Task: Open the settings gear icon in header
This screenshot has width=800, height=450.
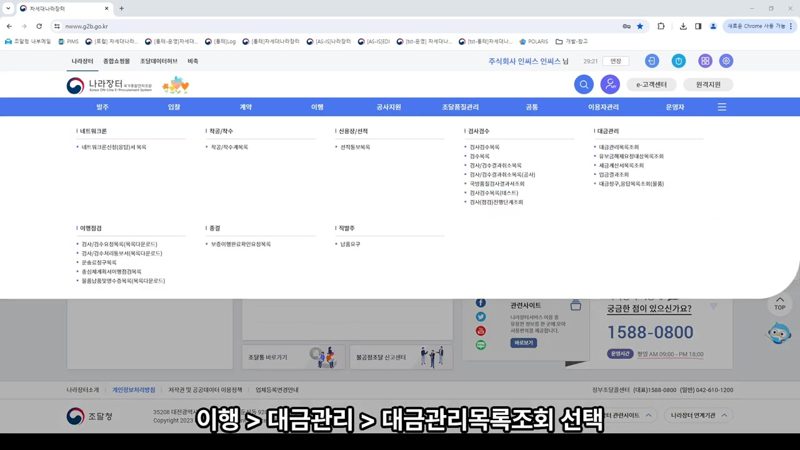Action: (726, 61)
